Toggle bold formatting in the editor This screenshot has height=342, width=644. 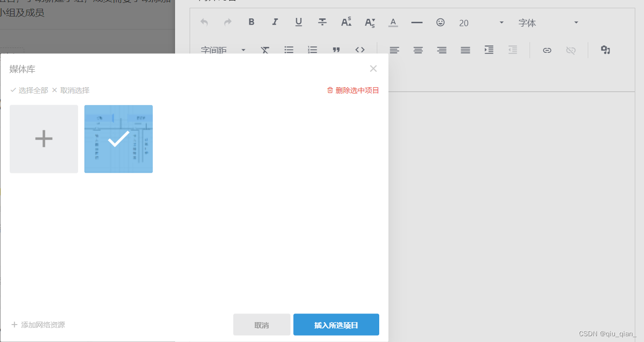251,22
